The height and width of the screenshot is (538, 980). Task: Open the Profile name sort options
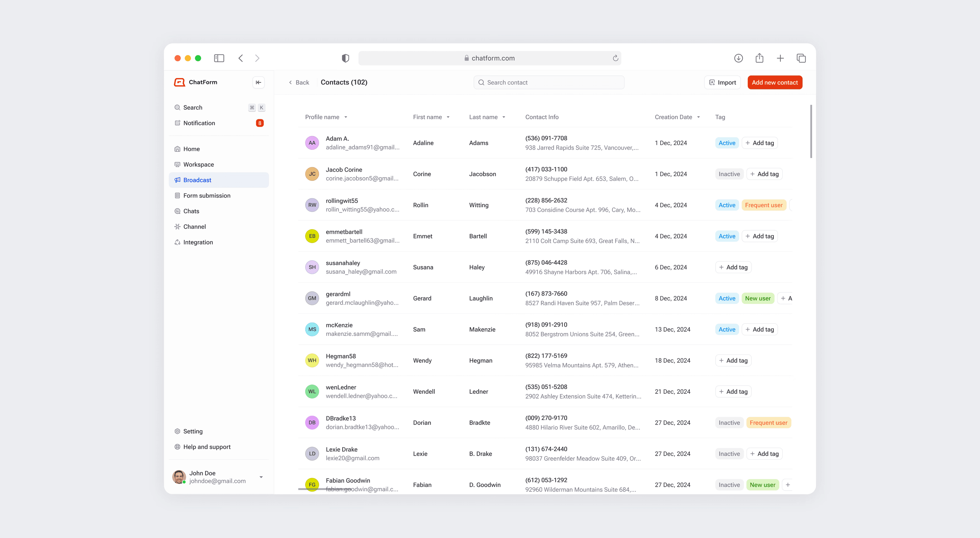[346, 117]
